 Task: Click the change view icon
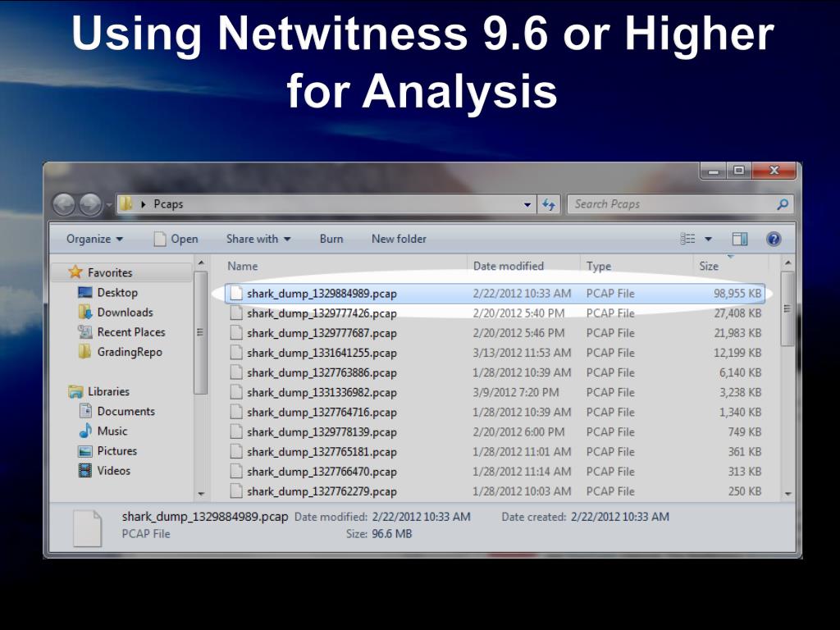coord(687,239)
